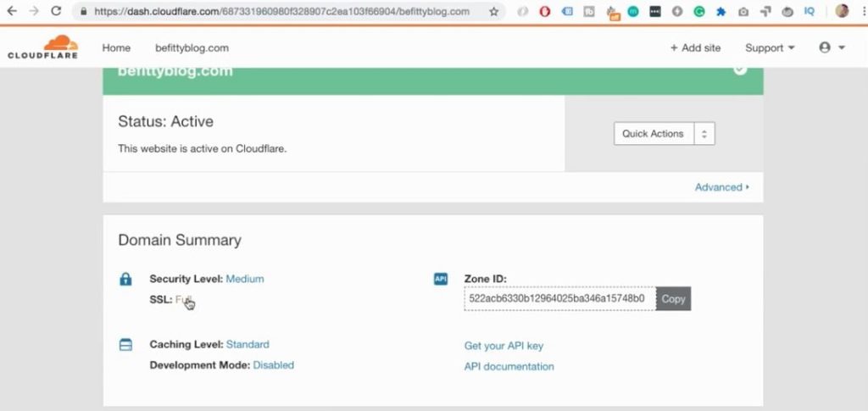Open the API documentation link
The height and width of the screenshot is (411, 868).
(x=509, y=367)
